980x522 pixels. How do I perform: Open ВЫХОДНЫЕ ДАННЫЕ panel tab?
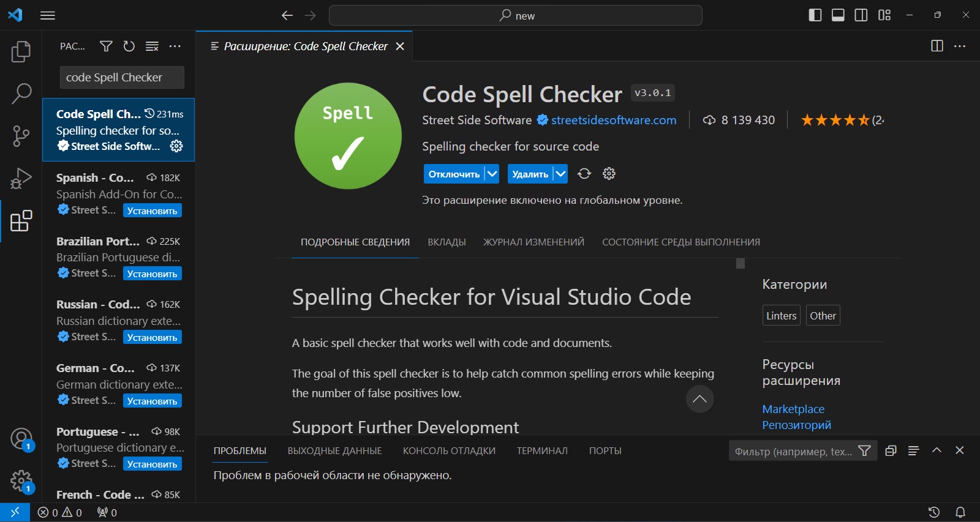click(x=334, y=451)
